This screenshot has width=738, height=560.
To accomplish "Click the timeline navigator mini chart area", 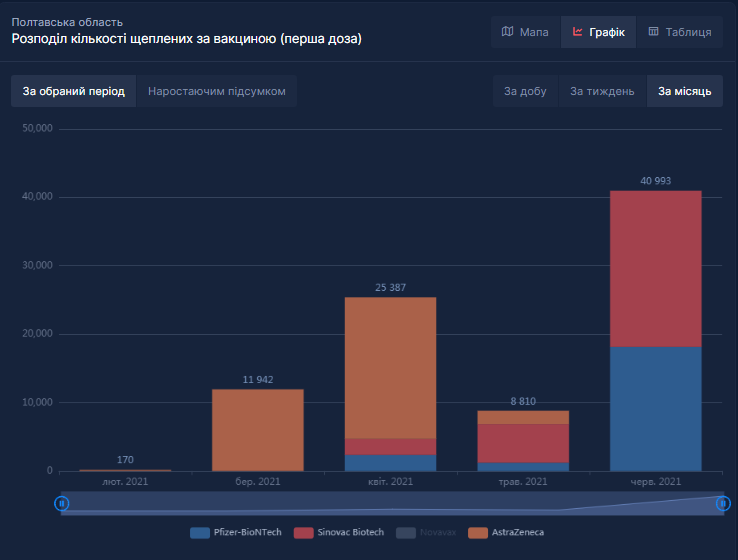I will (390, 504).
